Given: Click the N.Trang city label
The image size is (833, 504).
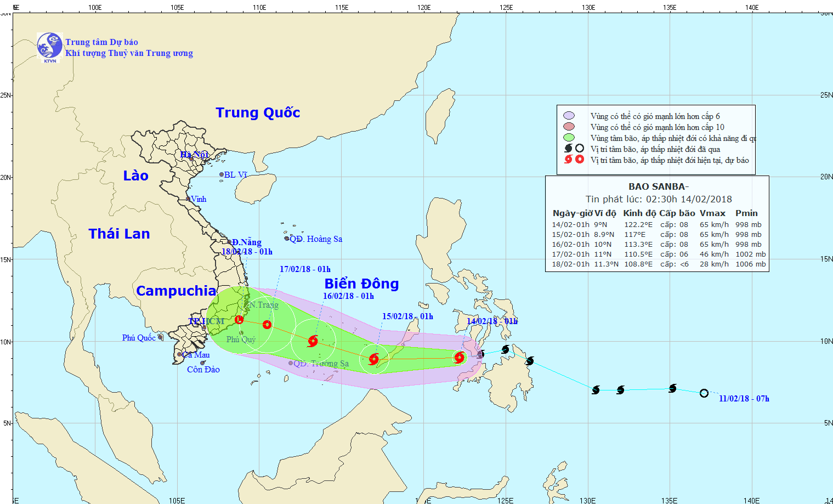Looking at the screenshot, I should [263, 305].
